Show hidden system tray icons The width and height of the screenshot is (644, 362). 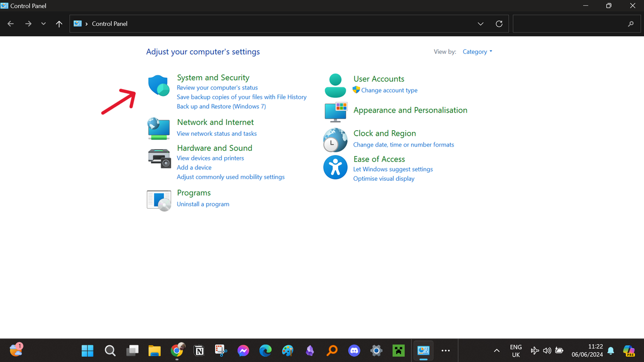pyautogui.click(x=496, y=351)
